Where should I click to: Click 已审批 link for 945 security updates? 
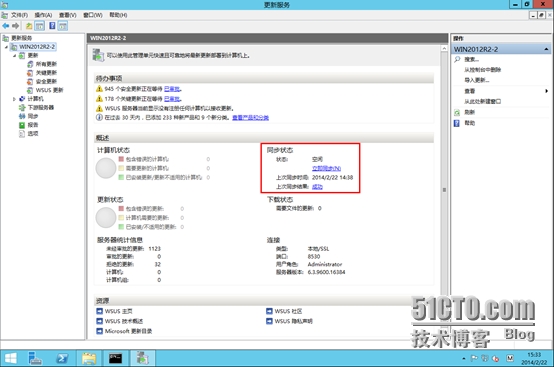pos(172,89)
